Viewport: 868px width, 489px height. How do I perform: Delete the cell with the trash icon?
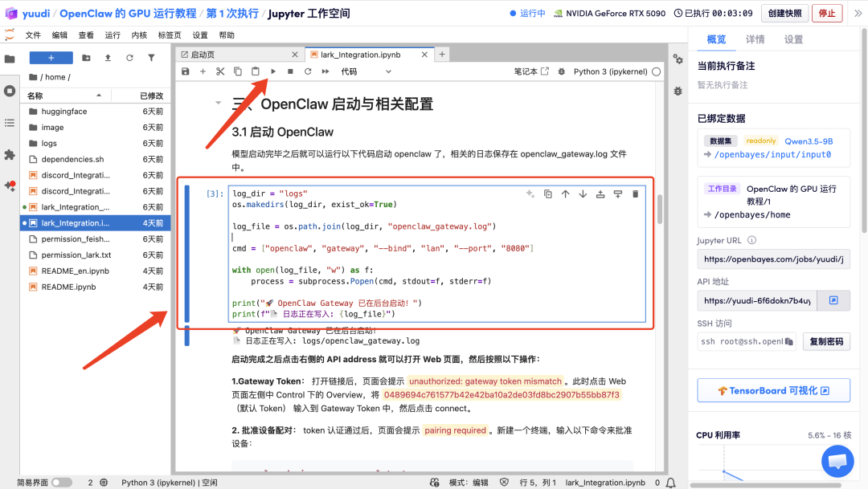coord(636,194)
